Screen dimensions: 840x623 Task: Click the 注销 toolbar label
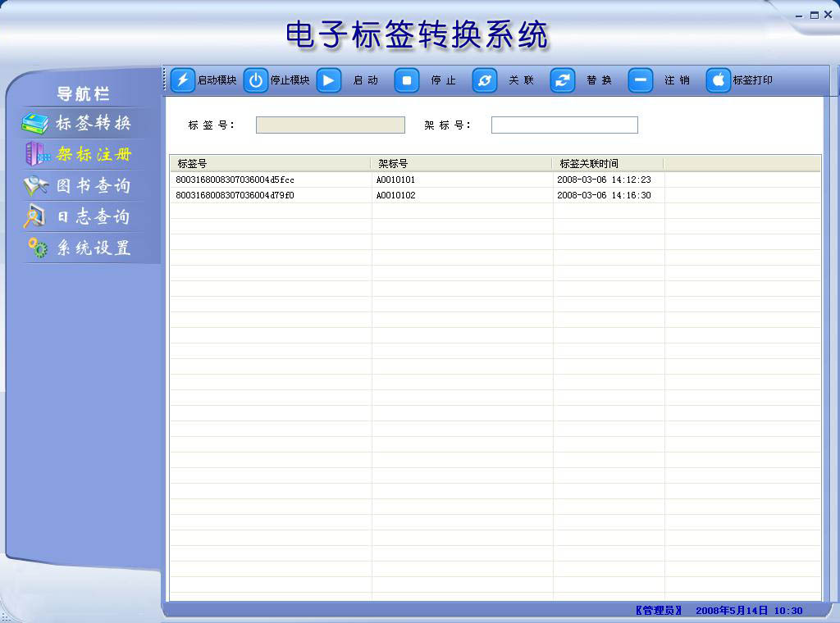pos(677,80)
